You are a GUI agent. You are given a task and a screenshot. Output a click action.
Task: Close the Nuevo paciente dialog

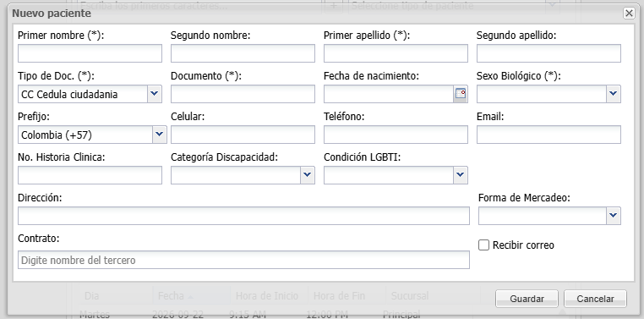coord(629,14)
